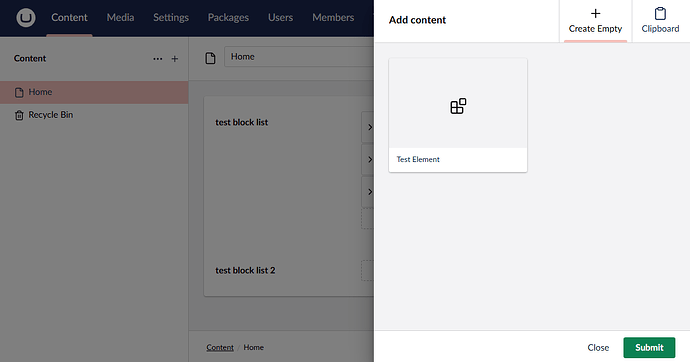Viewport: 690px width, 362px height.
Task: Close the Add content panel
Action: click(x=598, y=347)
